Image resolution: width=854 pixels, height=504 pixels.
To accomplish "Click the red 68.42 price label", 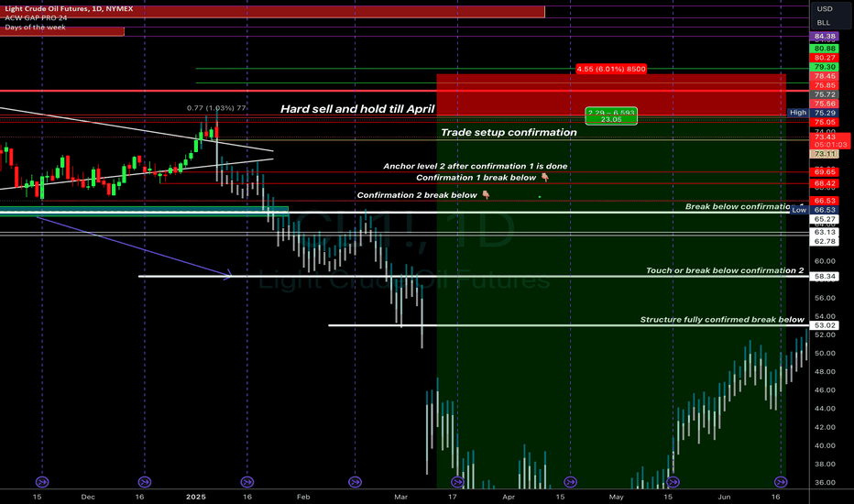I will 825,183.
